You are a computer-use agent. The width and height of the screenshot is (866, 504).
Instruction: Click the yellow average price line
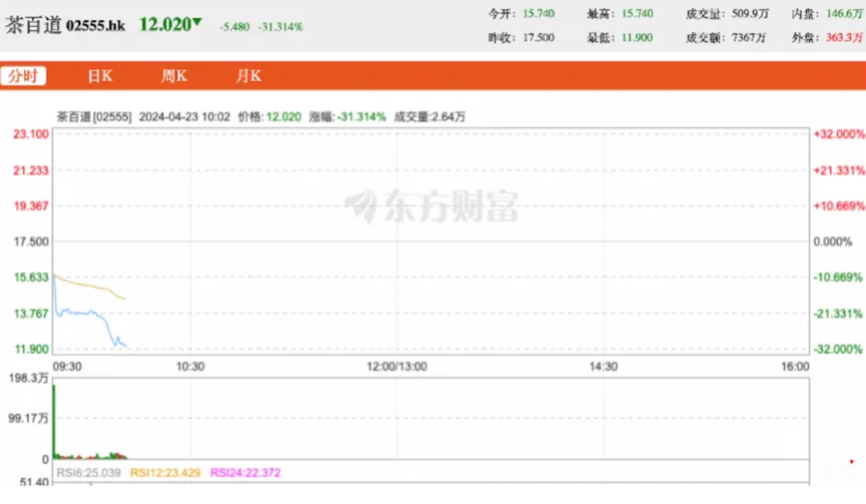90,286
